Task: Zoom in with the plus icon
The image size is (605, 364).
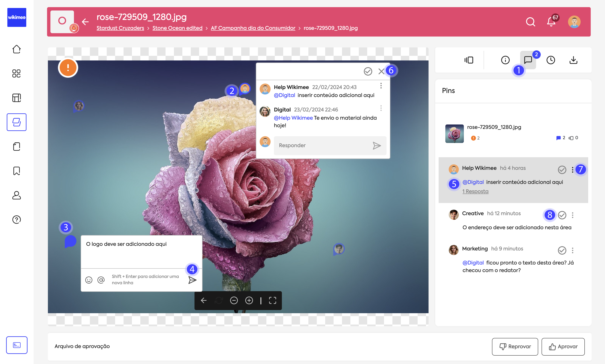Action: tap(249, 300)
